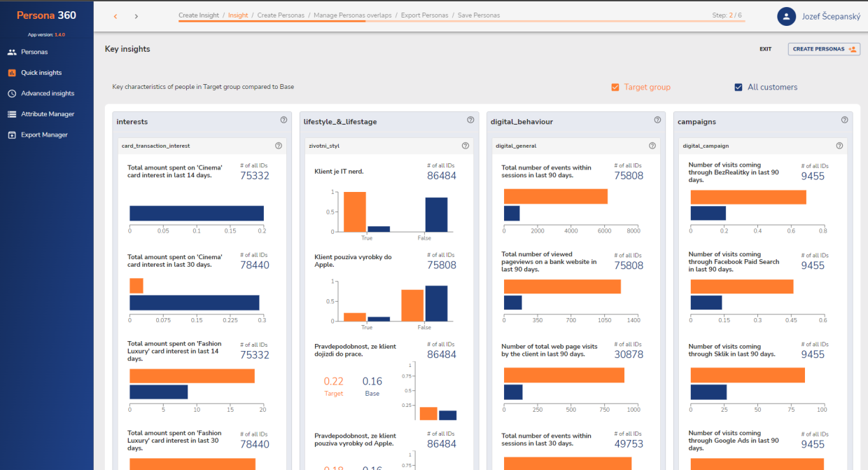This screenshot has height=470, width=868.
Task: Click the Insight breadcrumb step
Action: click(238, 15)
